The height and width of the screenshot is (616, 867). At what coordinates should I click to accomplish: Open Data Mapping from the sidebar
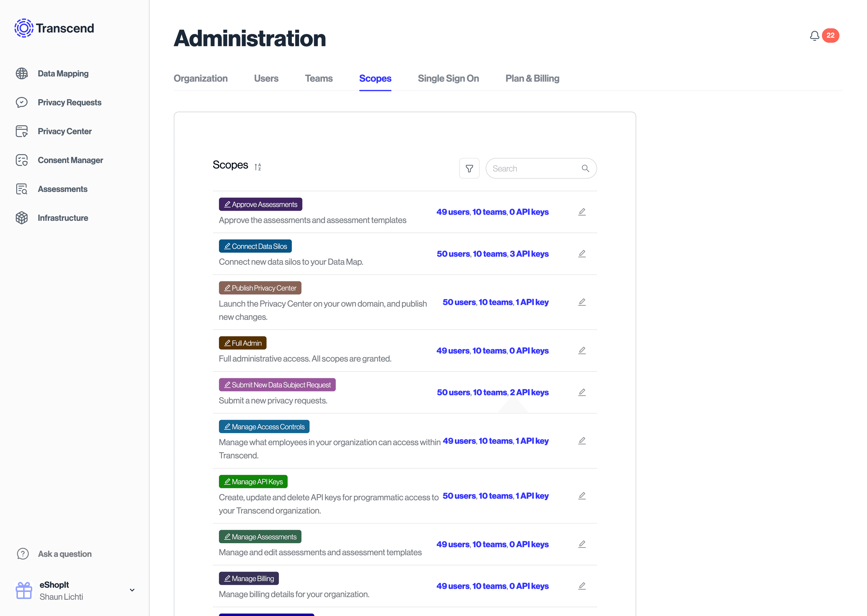(x=63, y=74)
